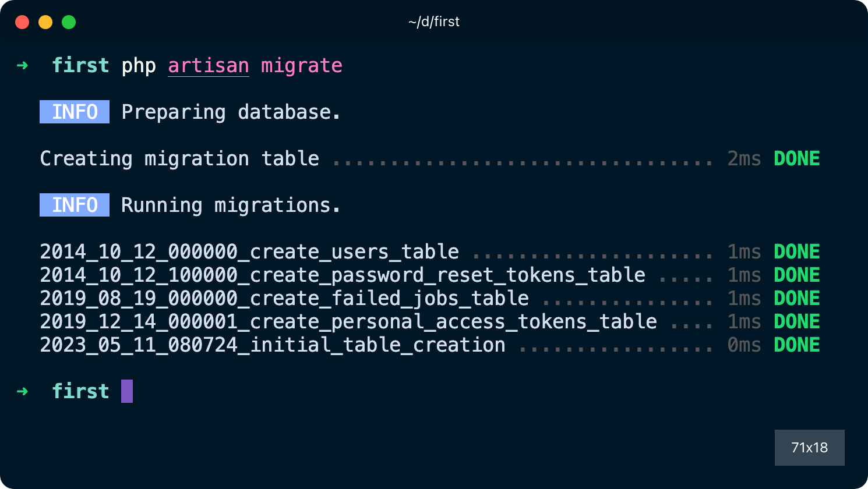Click the initial_table_creation migration line
The height and width of the screenshot is (489, 868).
pyautogui.click(x=273, y=345)
